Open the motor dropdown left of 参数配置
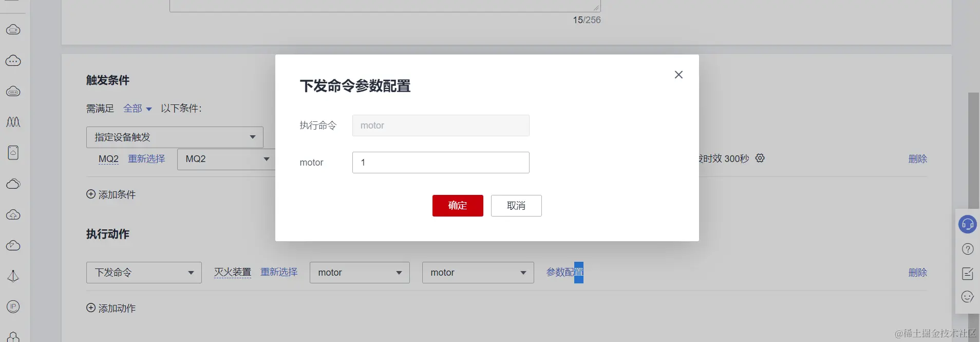The image size is (980, 342). (x=478, y=273)
